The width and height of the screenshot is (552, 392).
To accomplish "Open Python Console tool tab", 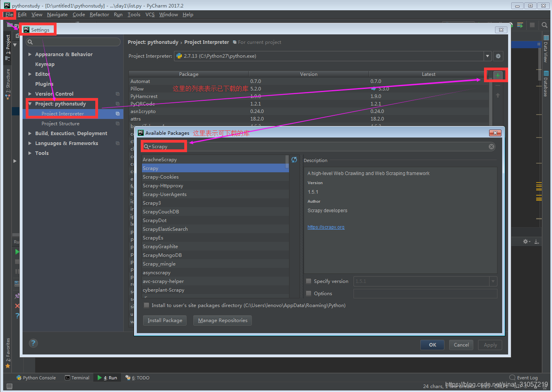I will (x=36, y=378).
